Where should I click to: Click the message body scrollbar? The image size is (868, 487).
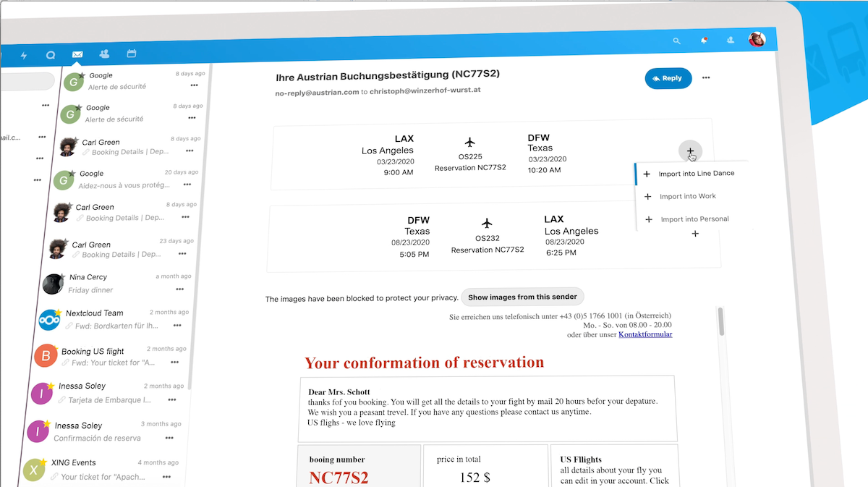click(720, 321)
